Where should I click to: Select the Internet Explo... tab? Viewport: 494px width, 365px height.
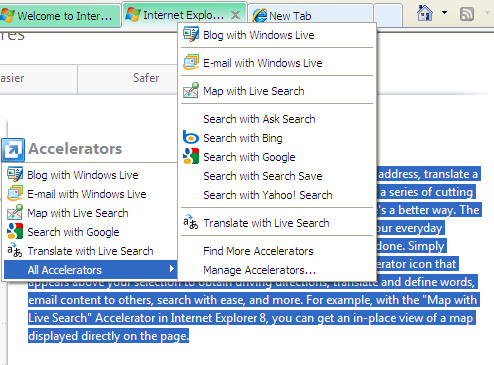pyautogui.click(x=184, y=15)
